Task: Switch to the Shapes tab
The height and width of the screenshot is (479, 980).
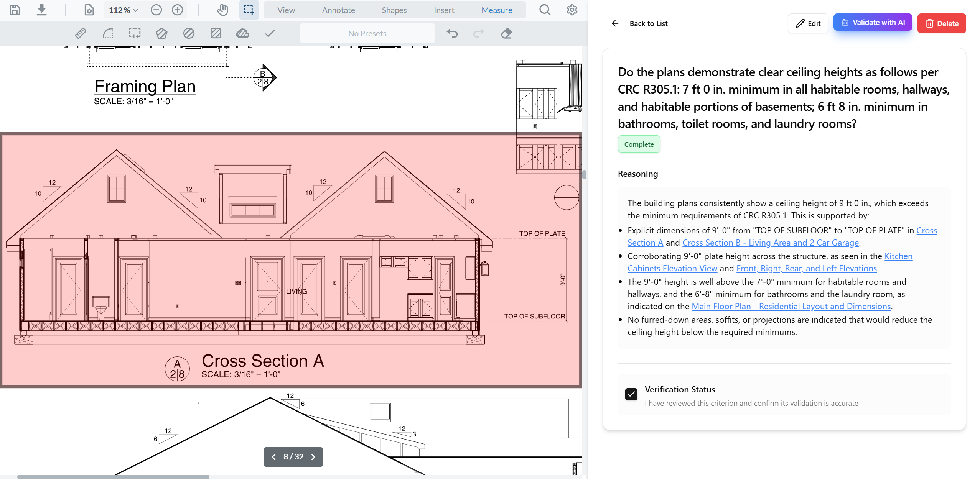Action: (x=394, y=10)
